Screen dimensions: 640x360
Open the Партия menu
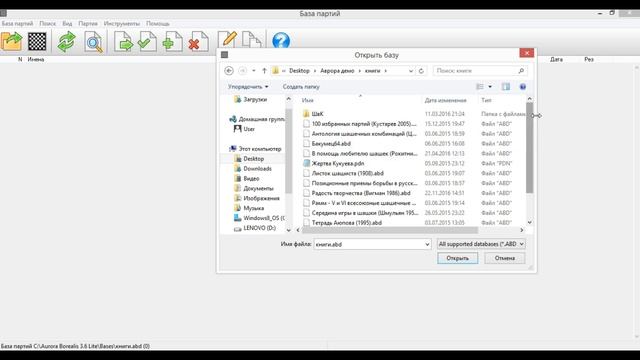click(88, 24)
